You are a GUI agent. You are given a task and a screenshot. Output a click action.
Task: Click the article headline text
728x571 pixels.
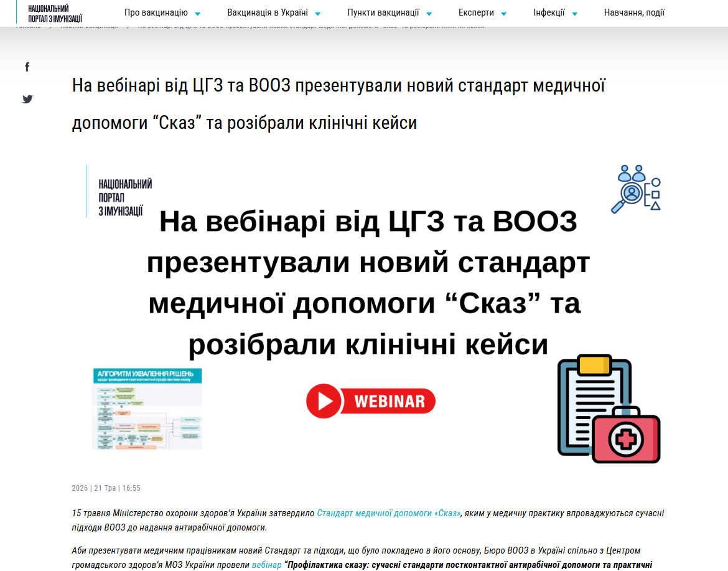(338, 104)
